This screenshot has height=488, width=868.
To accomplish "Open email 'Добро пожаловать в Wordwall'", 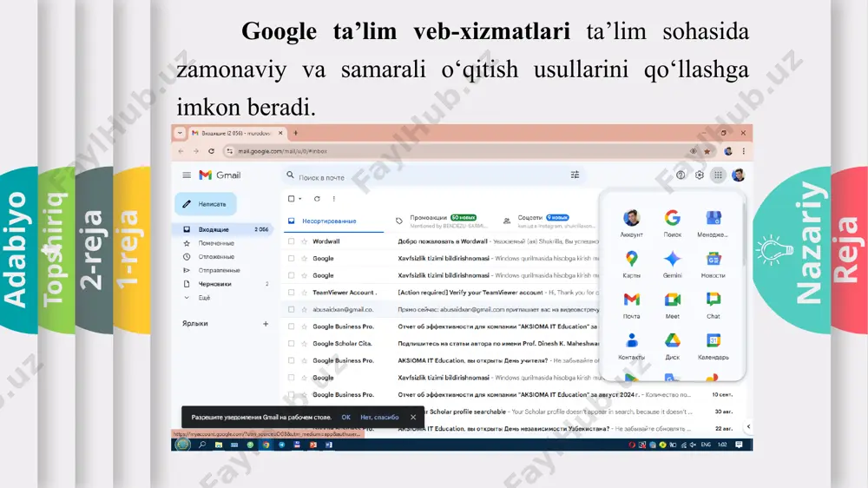I will click(x=443, y=241).
